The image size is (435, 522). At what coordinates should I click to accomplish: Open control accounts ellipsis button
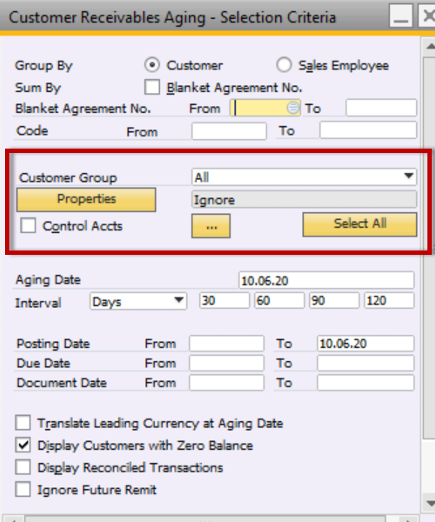[x=211, y=226]
